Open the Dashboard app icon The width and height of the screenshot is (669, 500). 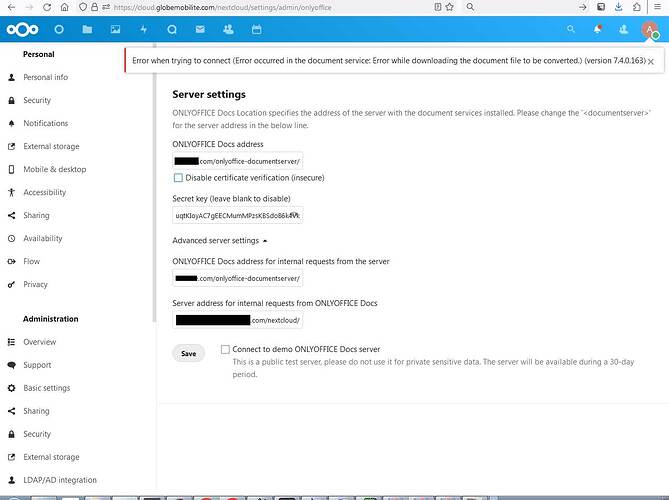pos(59,29)
